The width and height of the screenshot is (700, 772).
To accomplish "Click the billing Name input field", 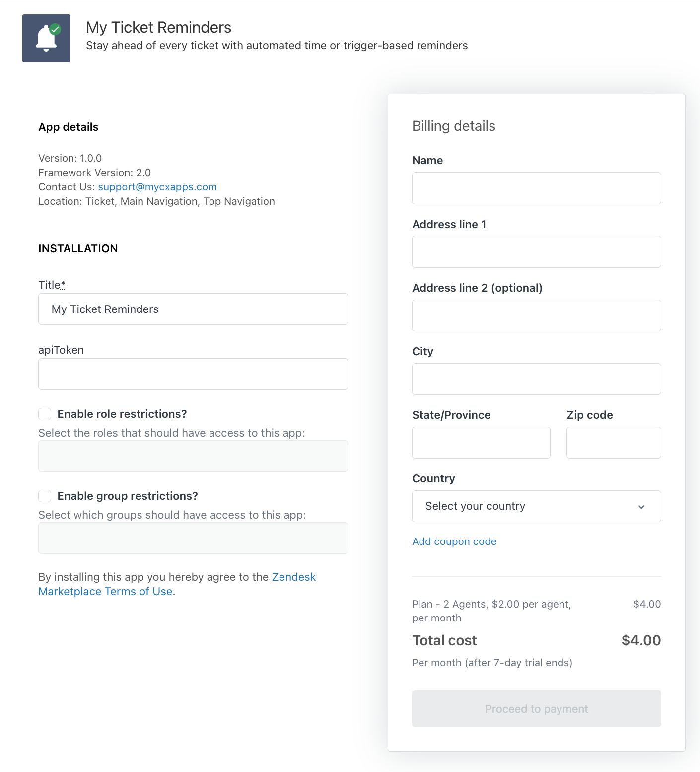I will click(x=537, y=188).
